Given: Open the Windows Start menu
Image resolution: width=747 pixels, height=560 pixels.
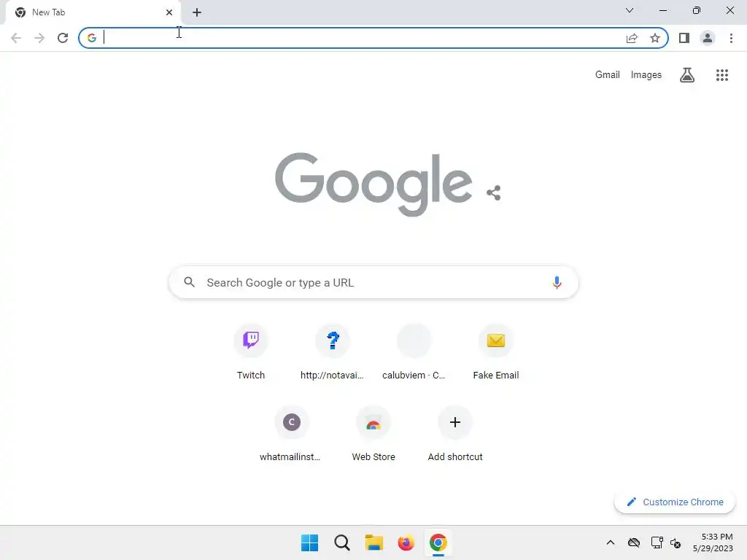Looking at the screenshot, I should [x=309, y=542].
